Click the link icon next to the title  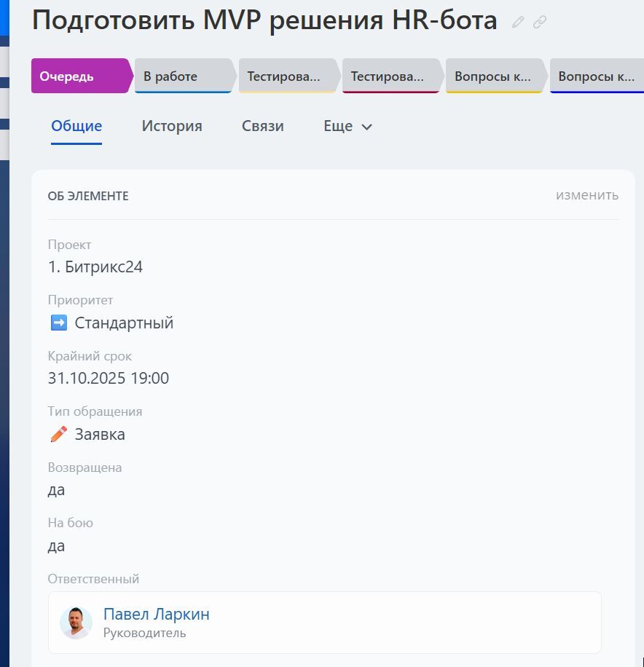539,22
